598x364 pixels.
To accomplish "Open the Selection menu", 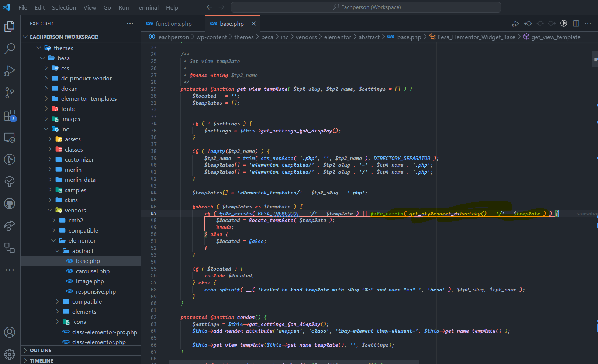I will [x=64, y=7].
